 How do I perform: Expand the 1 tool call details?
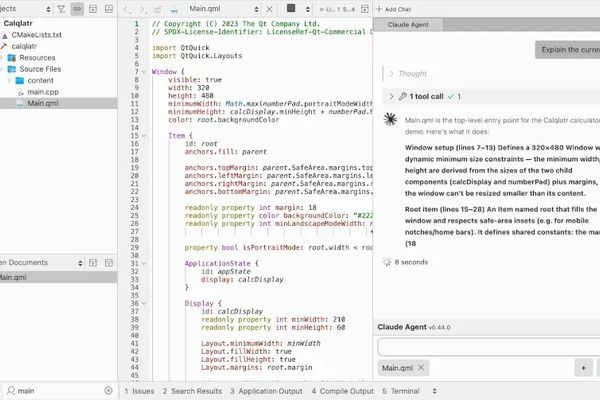(x=391, y=96)
